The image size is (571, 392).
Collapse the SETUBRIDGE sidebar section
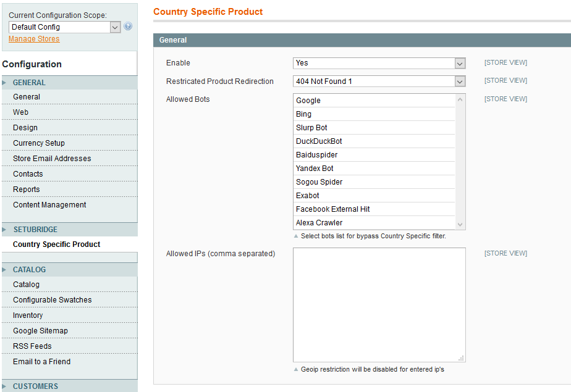point(35,230)
